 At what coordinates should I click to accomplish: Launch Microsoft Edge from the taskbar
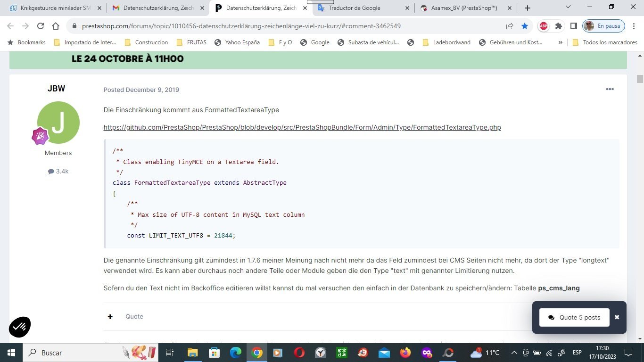(236, 353)
